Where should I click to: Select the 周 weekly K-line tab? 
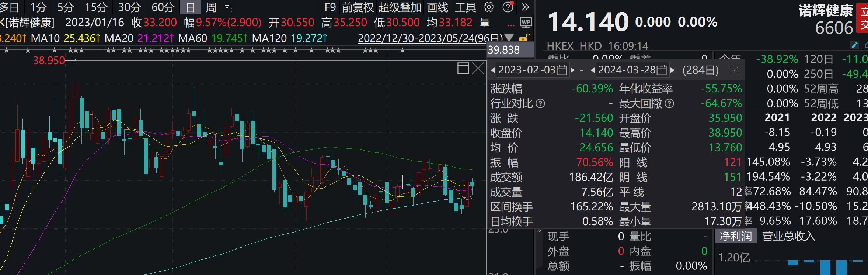coord(211,7)
